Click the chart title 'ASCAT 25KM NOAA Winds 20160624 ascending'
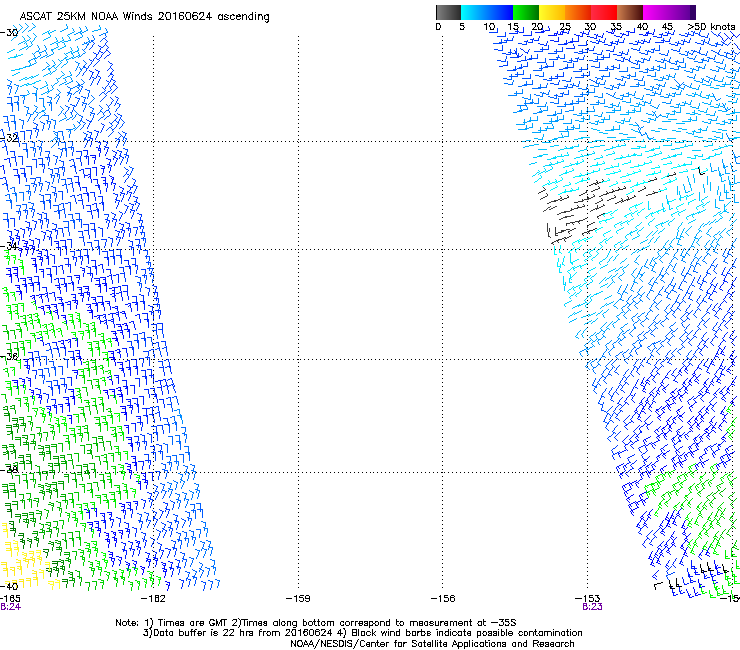This screenshot has width=740, height=650. (144, 17)
